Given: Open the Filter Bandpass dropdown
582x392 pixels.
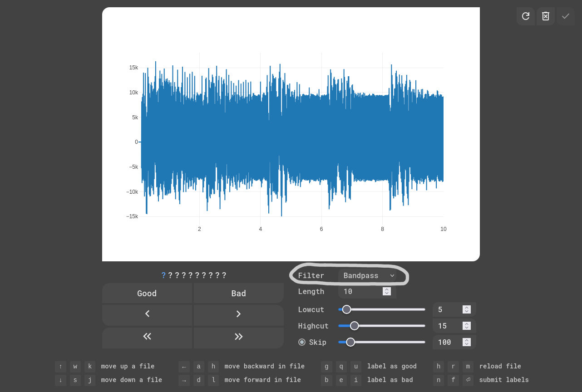Looking at the screenshot, I should click(367, 276).
